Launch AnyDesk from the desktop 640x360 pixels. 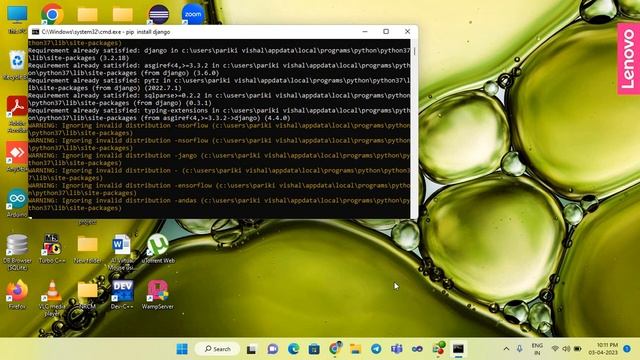(17, 157)
